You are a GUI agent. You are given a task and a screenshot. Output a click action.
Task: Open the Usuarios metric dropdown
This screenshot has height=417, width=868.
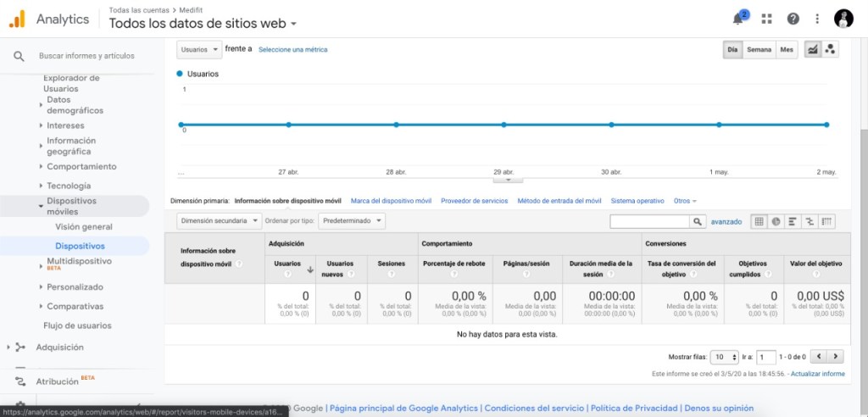pyautogui.click(x=199, y=49)
